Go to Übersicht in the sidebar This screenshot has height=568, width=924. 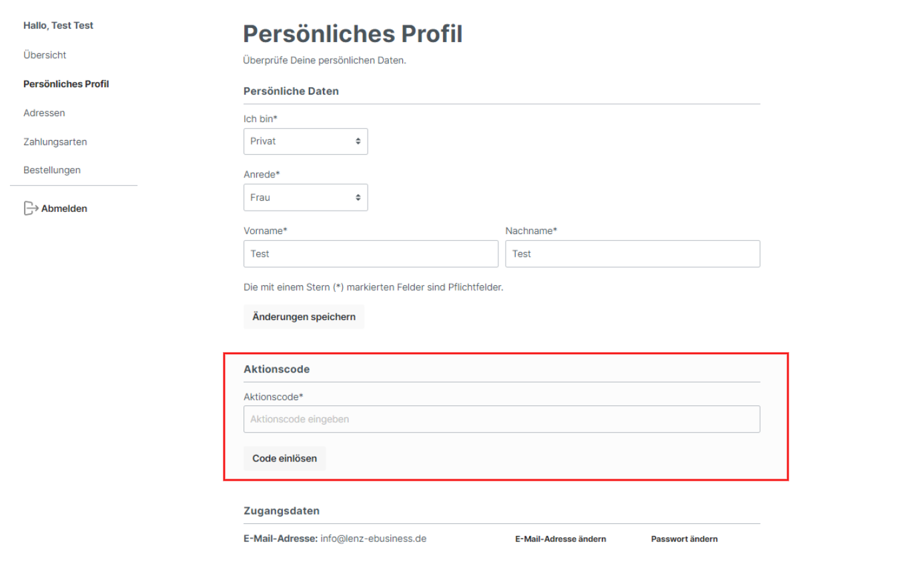(45, 55)
